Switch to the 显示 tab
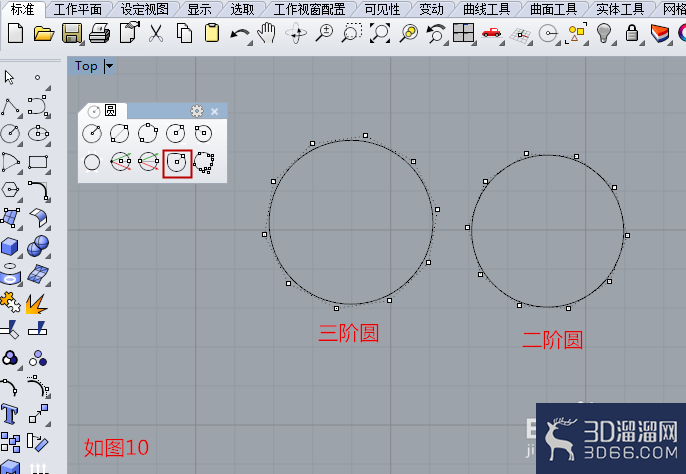The image size is (686, 474). (199, 9)
